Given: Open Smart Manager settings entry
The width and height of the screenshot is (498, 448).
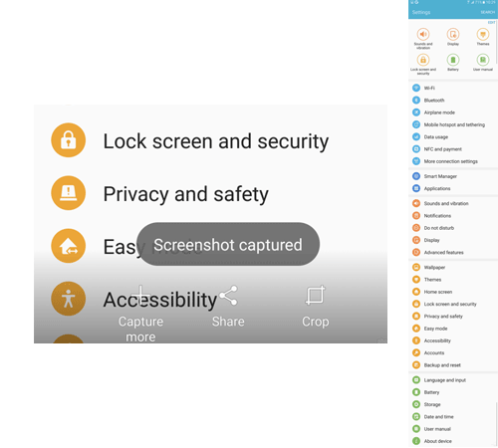Looking at the screenshot, I should click(453, 176).
